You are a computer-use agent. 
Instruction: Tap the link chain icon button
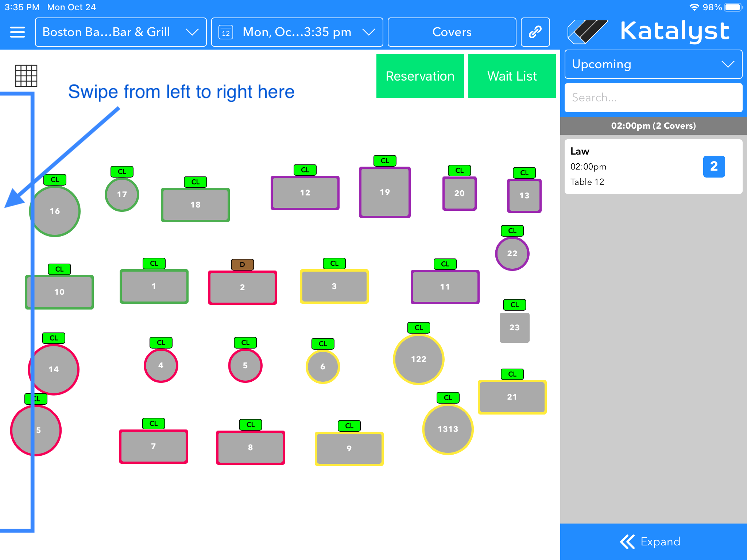pyautogui.click(x=535, y=32)
